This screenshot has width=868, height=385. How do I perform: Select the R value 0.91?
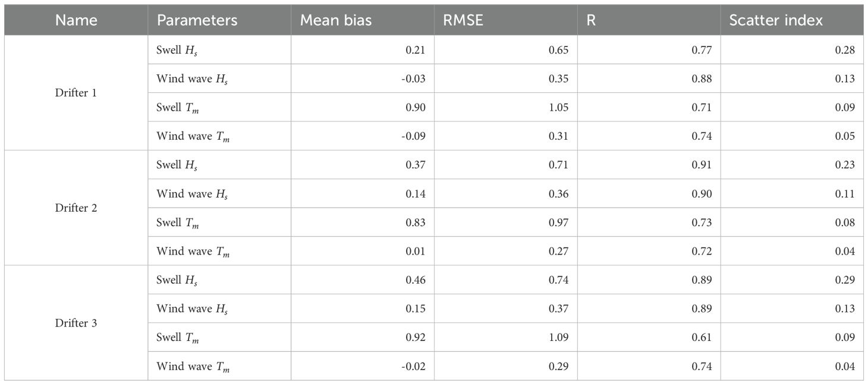point(702,165)
